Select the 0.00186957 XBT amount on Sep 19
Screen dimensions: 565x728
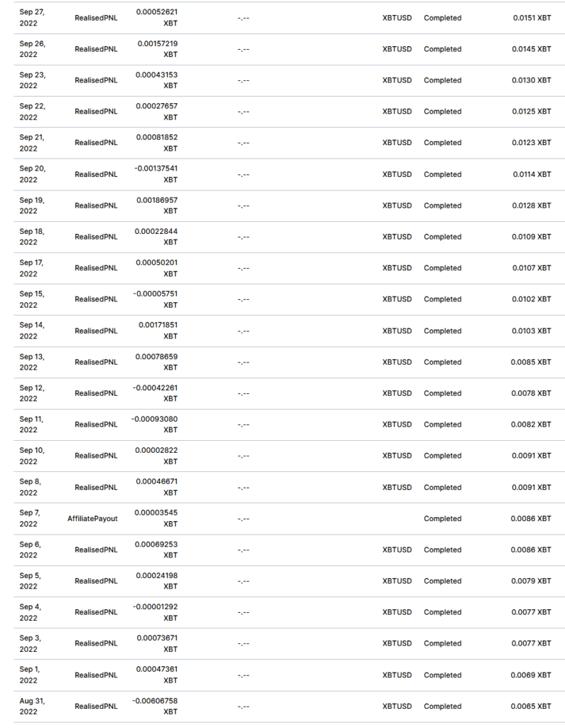pos(157,205)
